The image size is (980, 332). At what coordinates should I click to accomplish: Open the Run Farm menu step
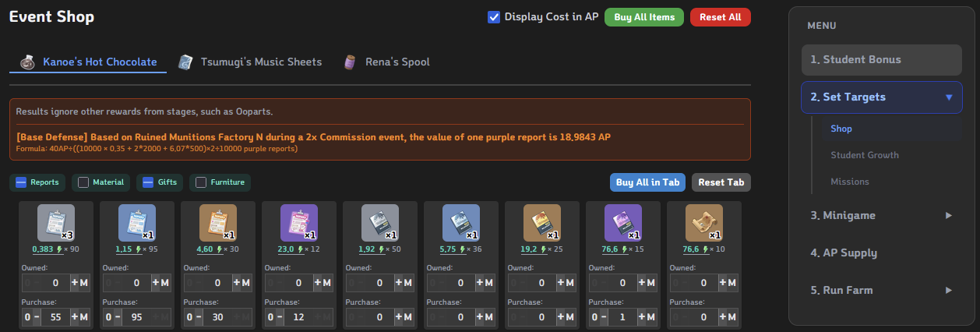tap(882, 290)
